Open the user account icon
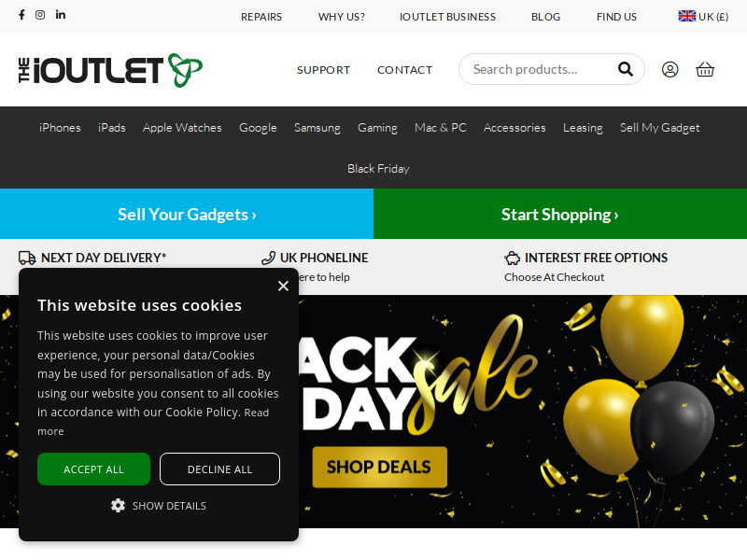747x560 pixels. (x=669, y=69)
